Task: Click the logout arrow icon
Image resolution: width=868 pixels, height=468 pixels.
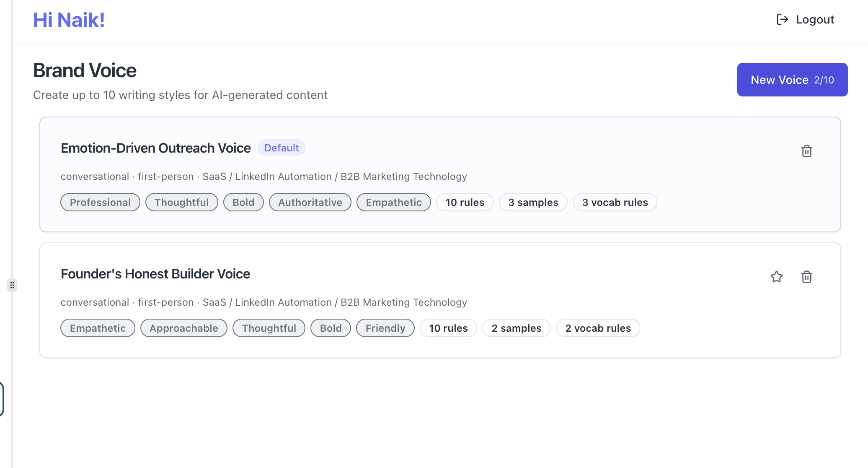Action: click(x=782, y=19)
